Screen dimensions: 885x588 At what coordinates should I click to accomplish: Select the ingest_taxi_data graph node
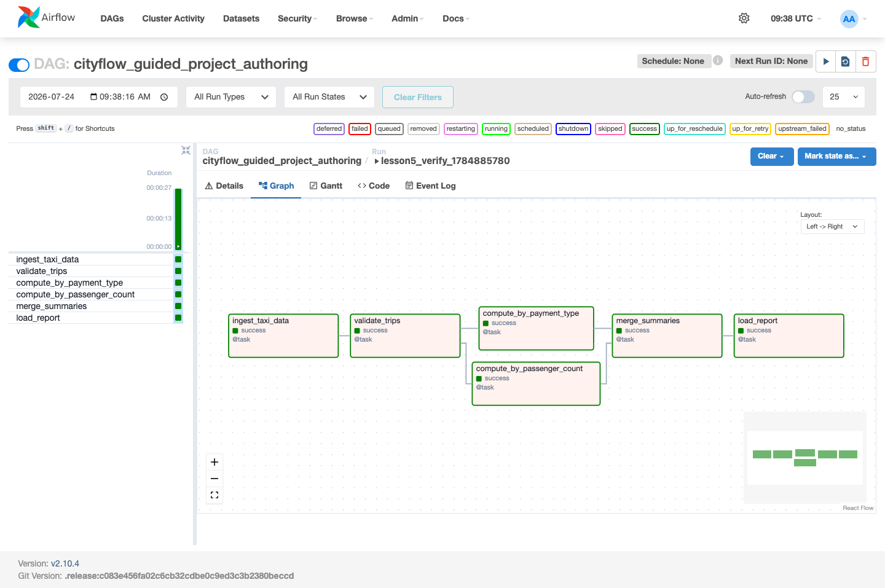tap(283, 335)
